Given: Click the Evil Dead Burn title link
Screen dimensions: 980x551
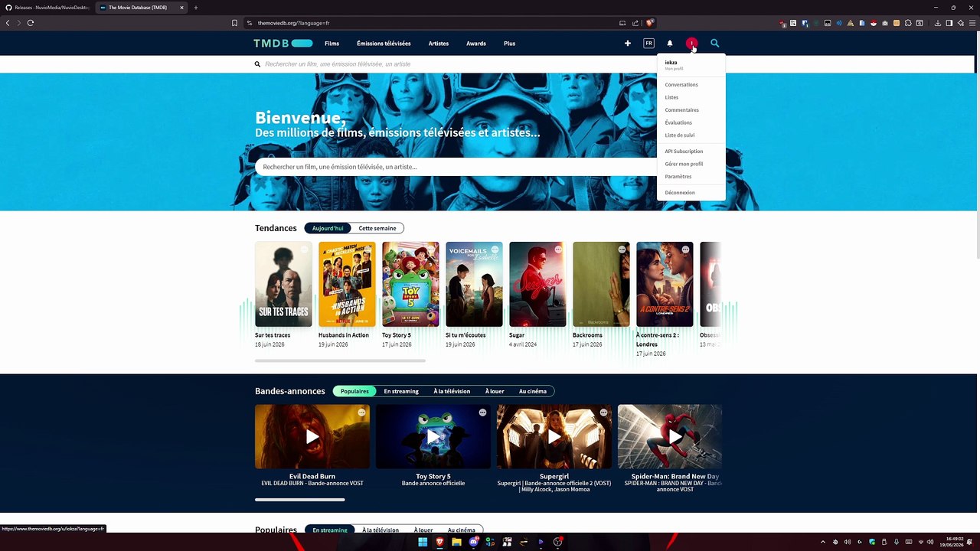Looking at the screenshot, I should 312,476.
